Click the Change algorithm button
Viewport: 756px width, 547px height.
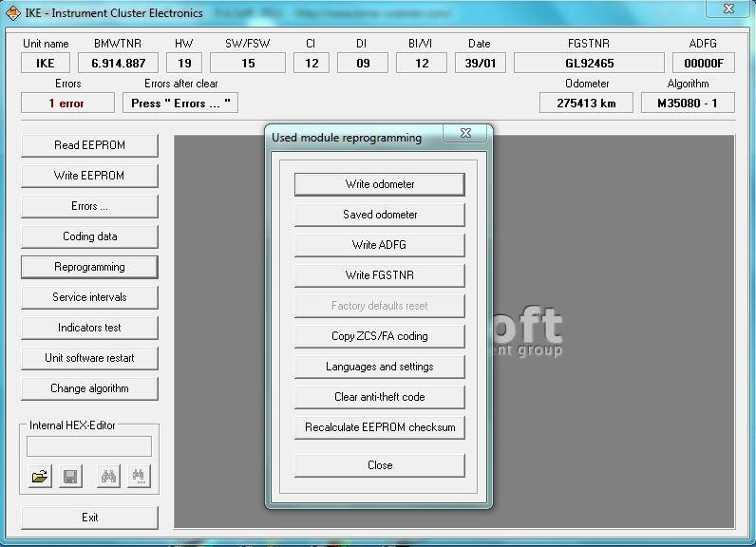pyautogui.click(x=89, y=388)
